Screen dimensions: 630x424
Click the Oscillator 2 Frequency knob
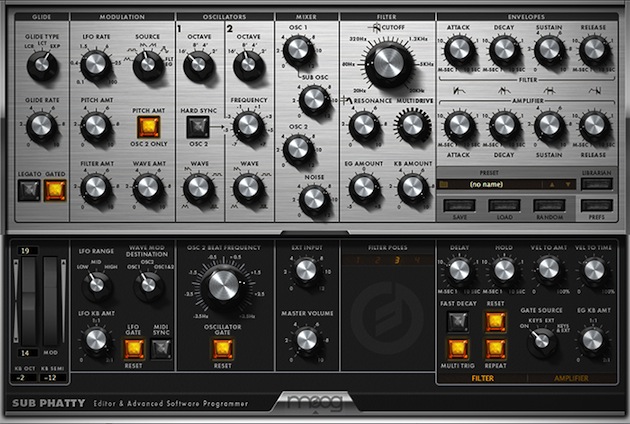click(248, 125)
